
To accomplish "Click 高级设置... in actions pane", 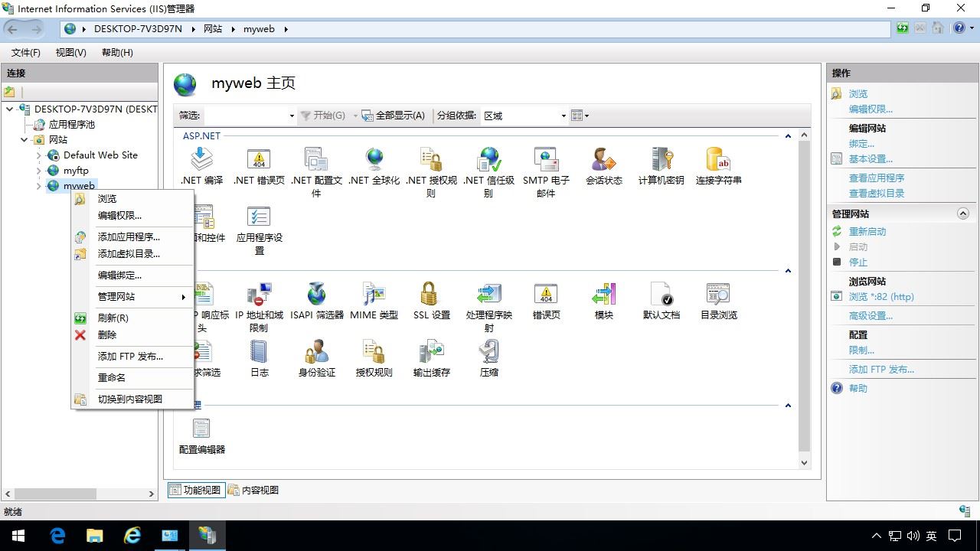I will coord(871,316).
